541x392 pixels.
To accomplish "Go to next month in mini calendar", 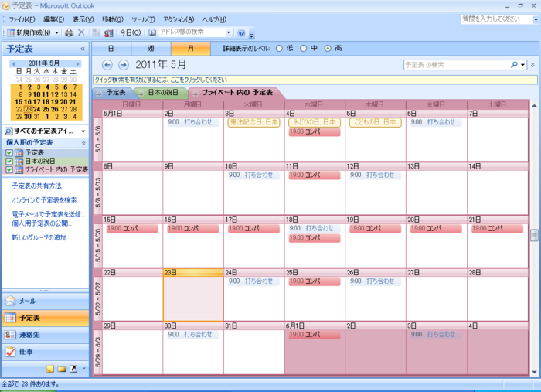I will (78, 63).
